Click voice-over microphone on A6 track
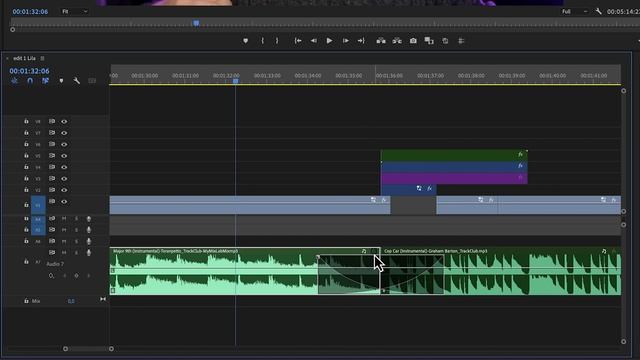 click(x=89, y=241)
